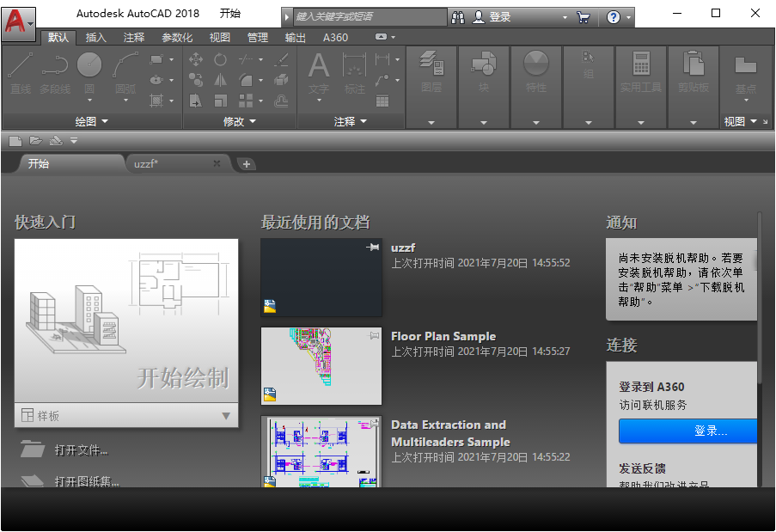Switch to the Default (默认) ribbon tab
The height and width of the screenshot is (532, 776).
point(58,38)
